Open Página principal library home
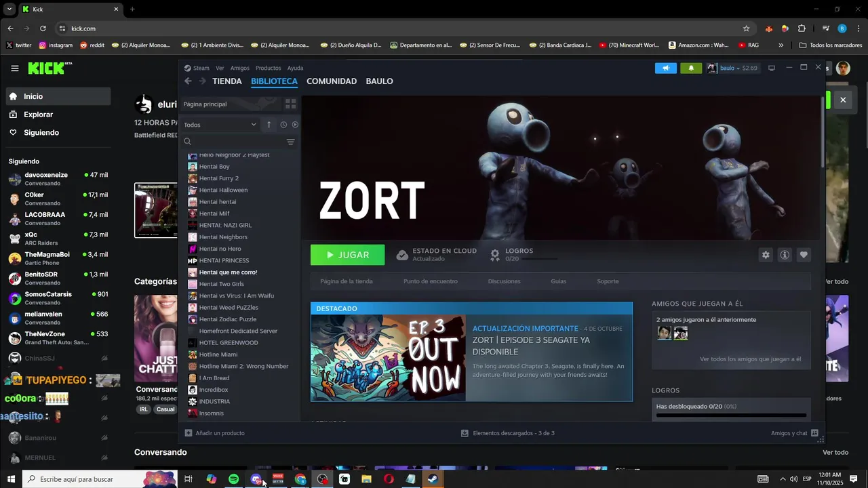This screenshot has height=488, width=868. (x=230, y=104)
